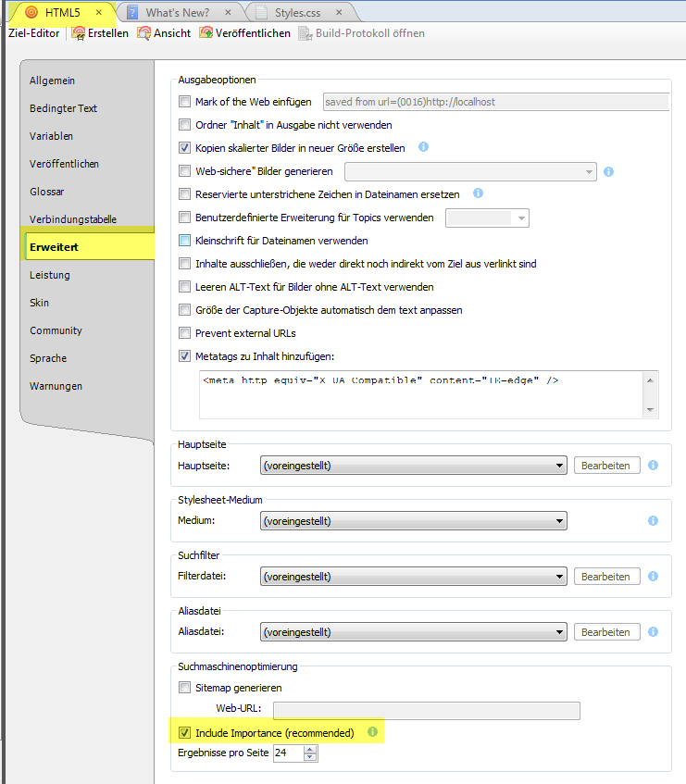Click the Ansicht view icon

(x=144, y=33)
